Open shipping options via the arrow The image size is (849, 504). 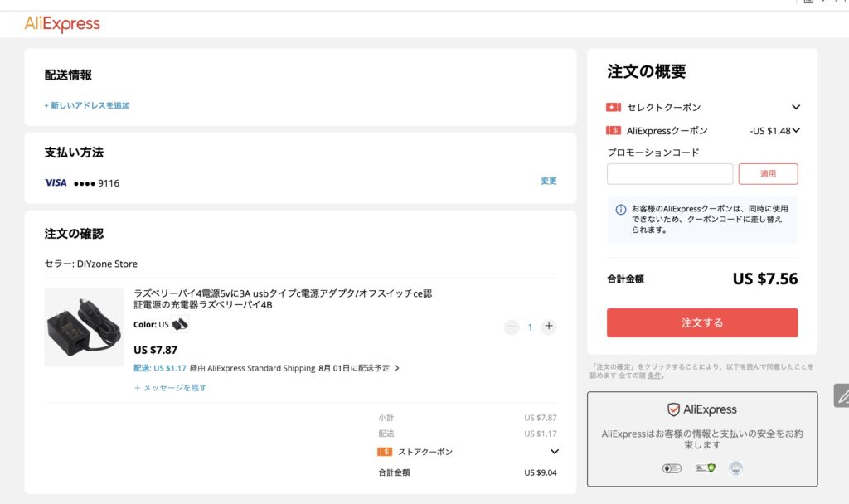click(397, 368)
